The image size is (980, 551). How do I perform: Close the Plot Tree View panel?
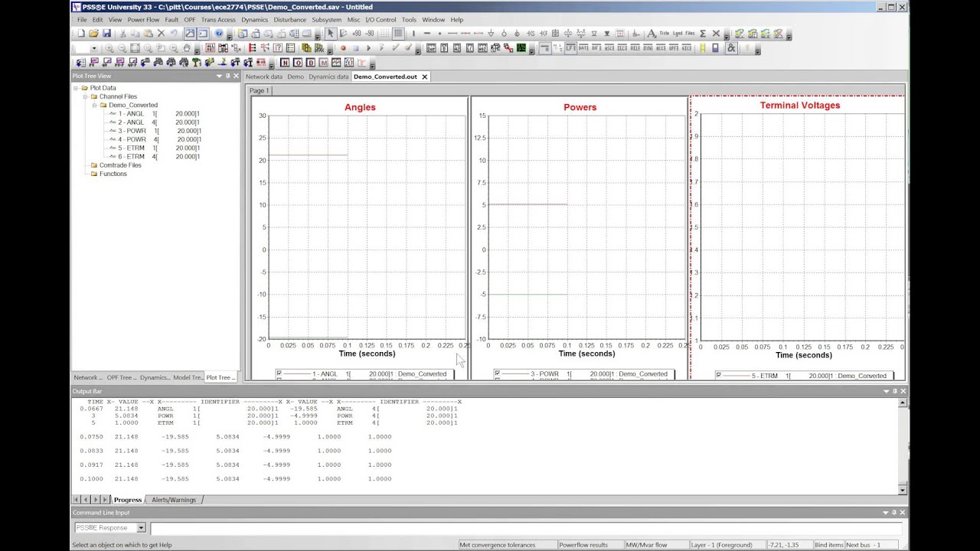236,76
